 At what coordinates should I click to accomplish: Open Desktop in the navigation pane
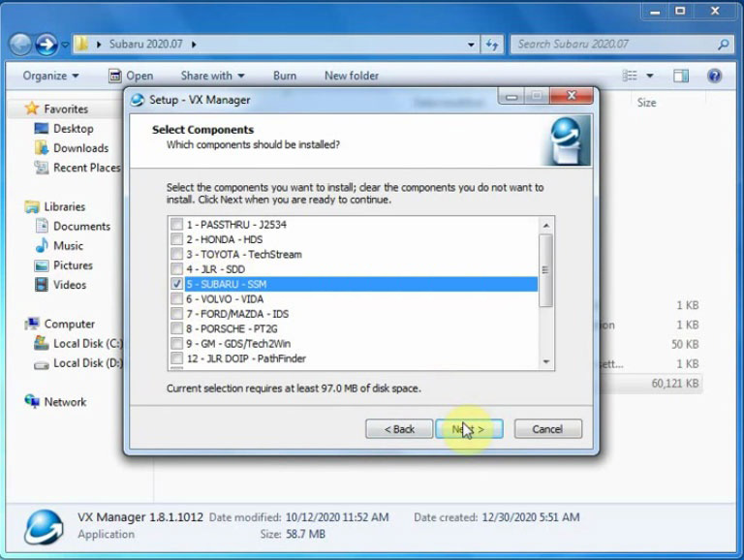[x=73, y=129]
